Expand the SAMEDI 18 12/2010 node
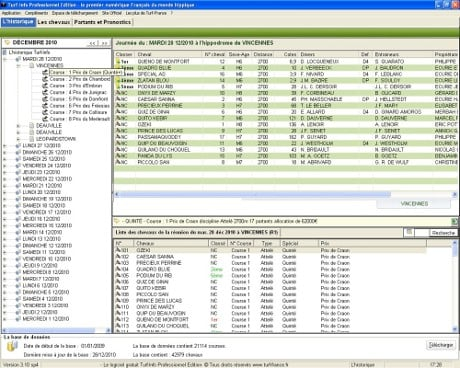460x368 pixels. (x=5, y=206)
